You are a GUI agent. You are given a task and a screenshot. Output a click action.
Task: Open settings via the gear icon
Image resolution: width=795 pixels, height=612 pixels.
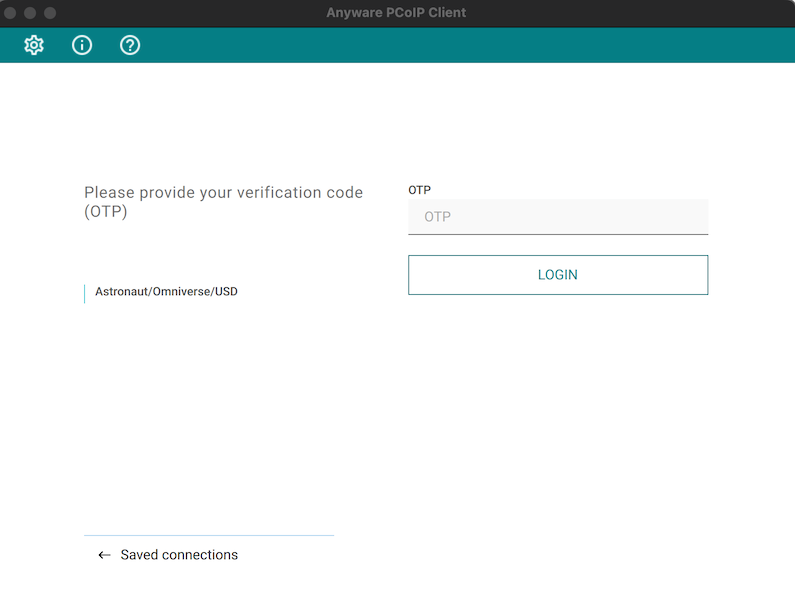pyautogui.click(x=34, y=45)
